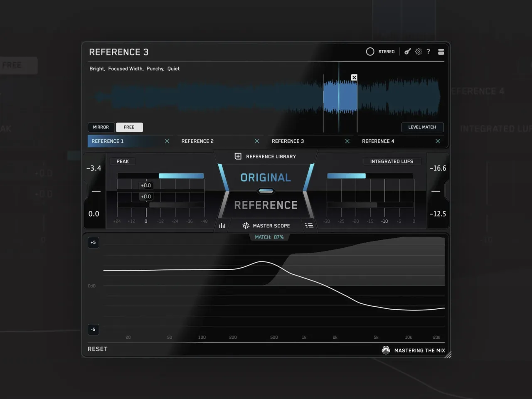Grab the window resize corner handle
The image size is (532, 399).
click(448, 355)
